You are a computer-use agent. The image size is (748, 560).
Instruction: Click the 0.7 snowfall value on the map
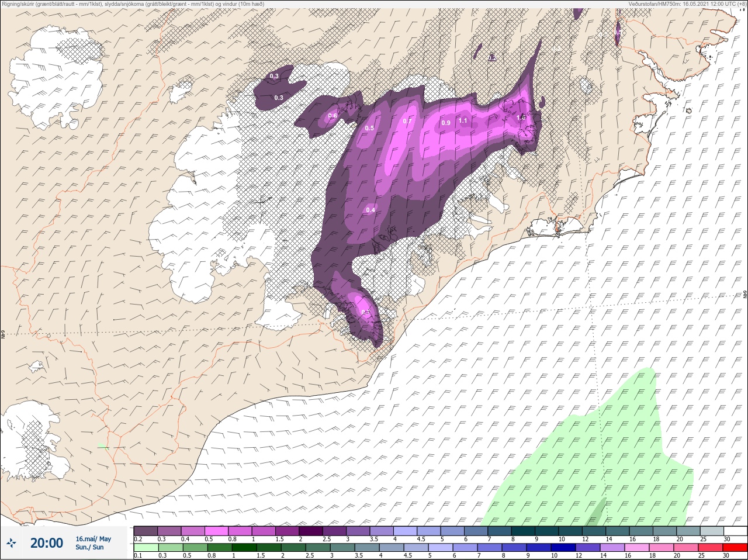[x=408, y=121]
